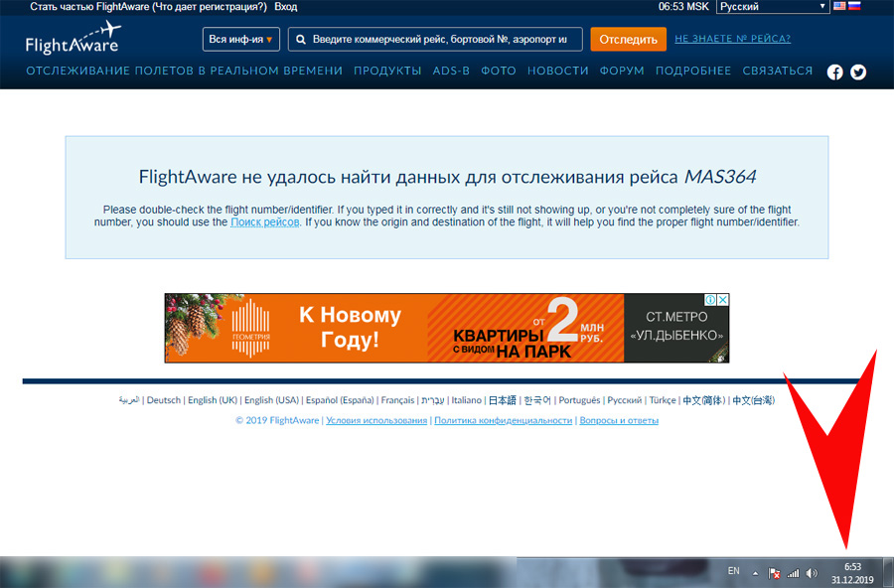Click the EN keyboard language indicator
The height and width of the screenshot is (588, 894).
point(733,571)
